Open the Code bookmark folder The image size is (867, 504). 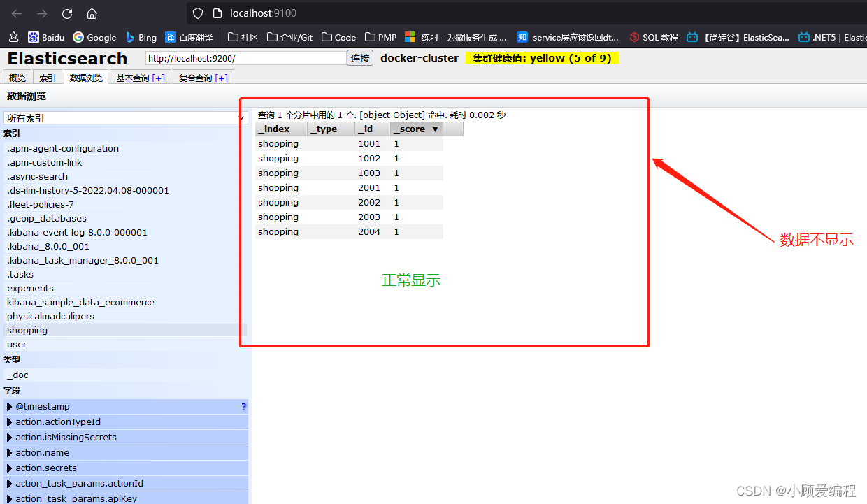tap(339, 37)
